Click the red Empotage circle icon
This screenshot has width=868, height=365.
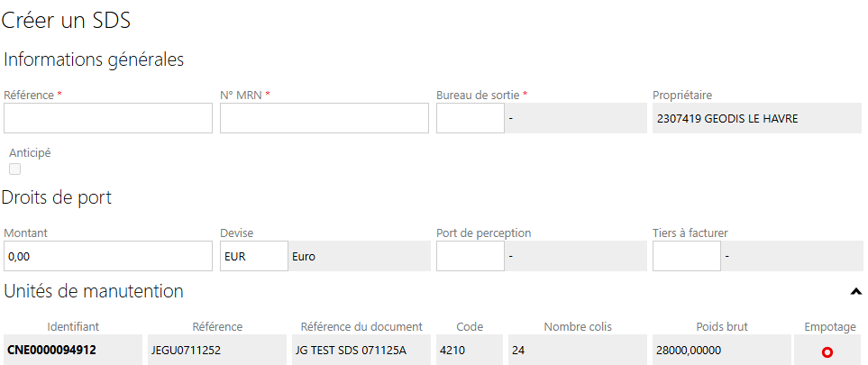827,351
